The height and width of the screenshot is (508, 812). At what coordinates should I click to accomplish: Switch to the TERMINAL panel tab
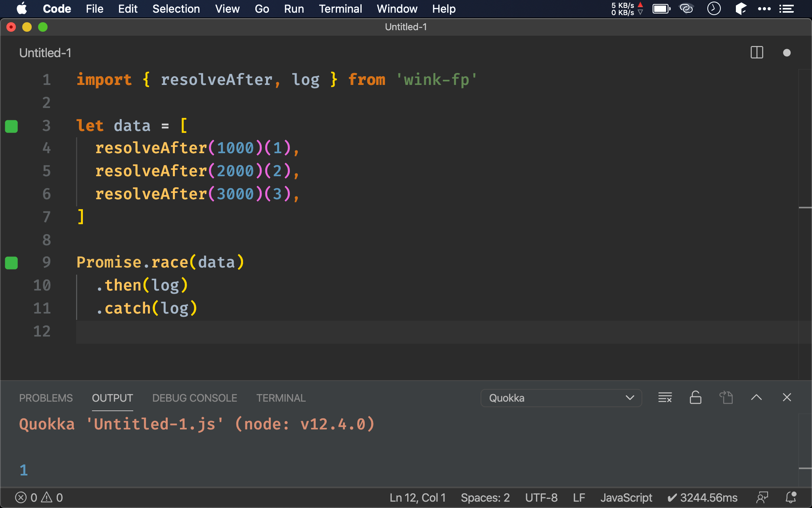pos(281,398)
